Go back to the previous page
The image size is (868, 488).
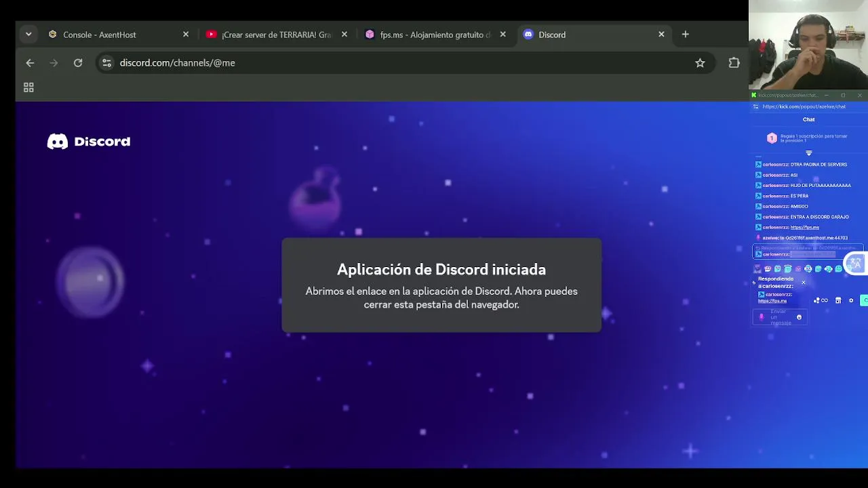point(30,63)
